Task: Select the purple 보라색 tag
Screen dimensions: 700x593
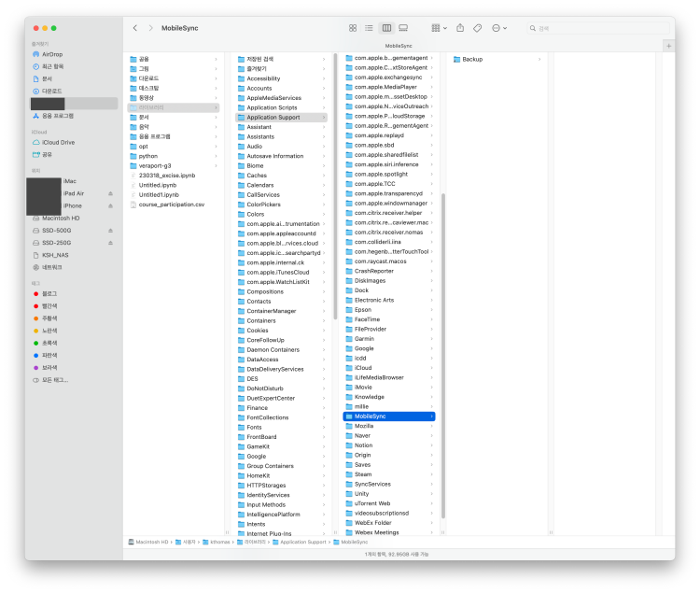Action: pyautogui.click(x=49, y=368)
